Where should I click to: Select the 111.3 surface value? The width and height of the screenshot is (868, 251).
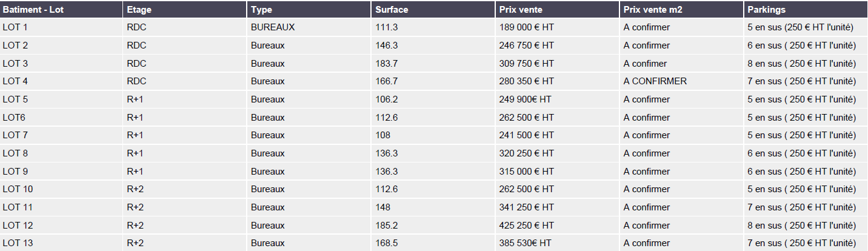pos(387,27)
